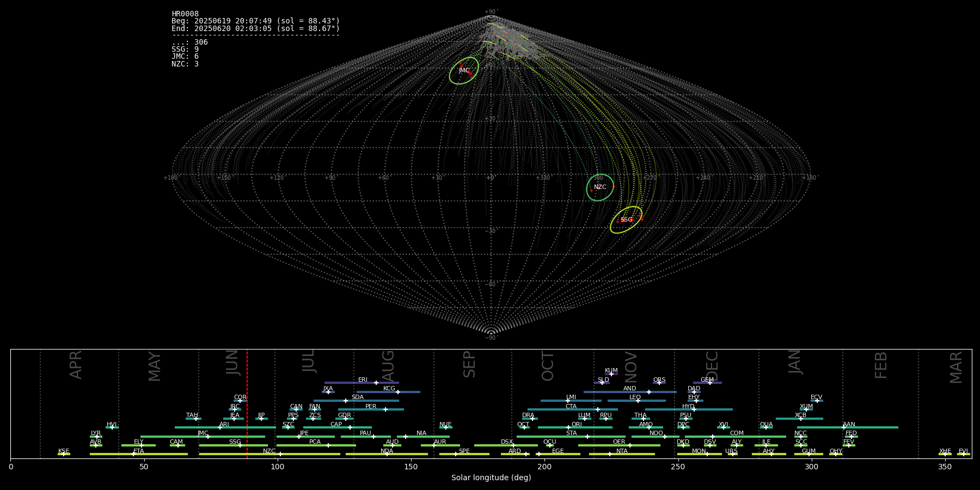
Task: Click the ETA shower label in timeline
Action: click(139, 451)
